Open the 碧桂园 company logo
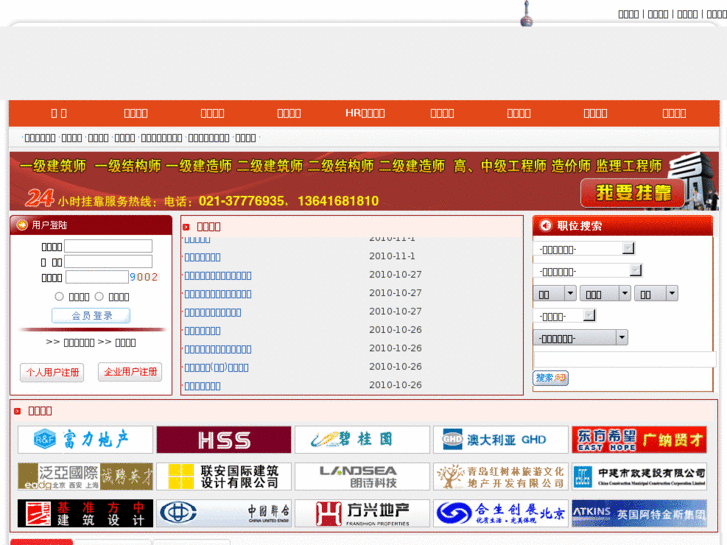Viewport: 727px width, 545px height. pyautogui.click(x=362, y=439)
